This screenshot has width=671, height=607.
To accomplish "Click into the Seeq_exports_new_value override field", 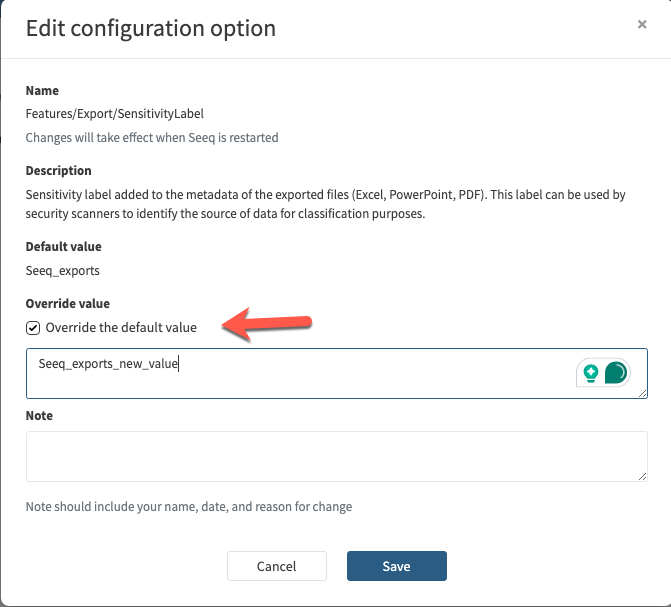I will click(x=300, y=373).
